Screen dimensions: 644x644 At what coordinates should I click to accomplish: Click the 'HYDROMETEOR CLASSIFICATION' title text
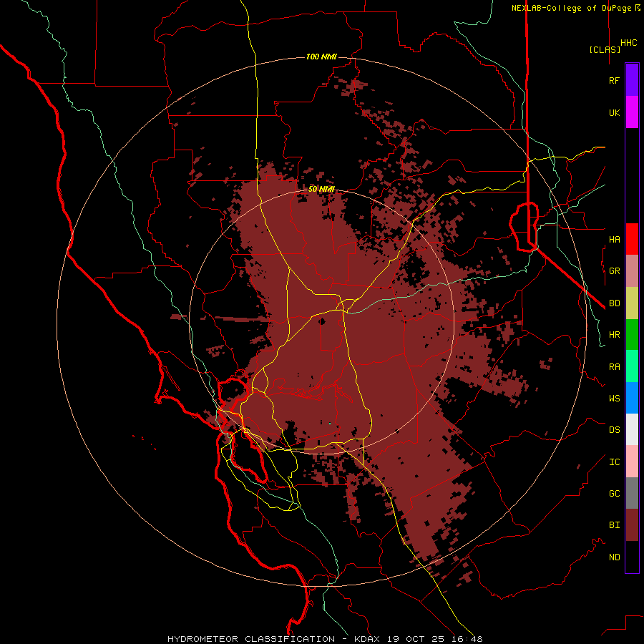[251, 639]
